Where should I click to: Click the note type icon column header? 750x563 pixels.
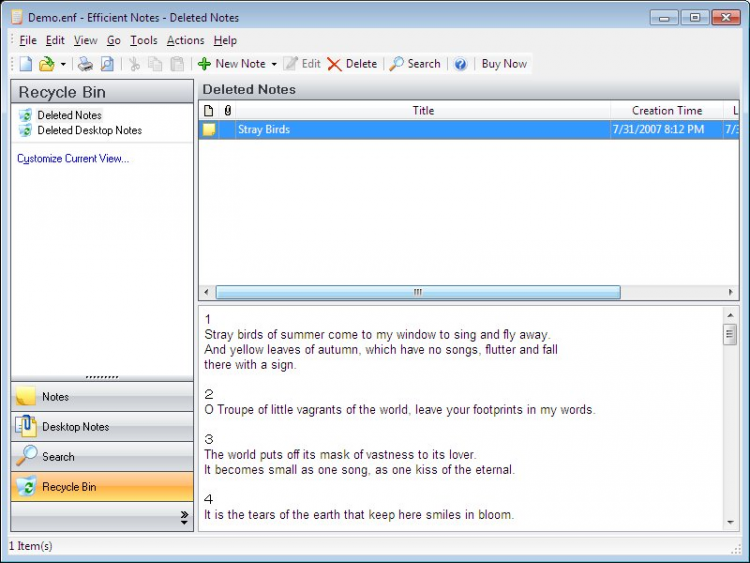(209, 110)
